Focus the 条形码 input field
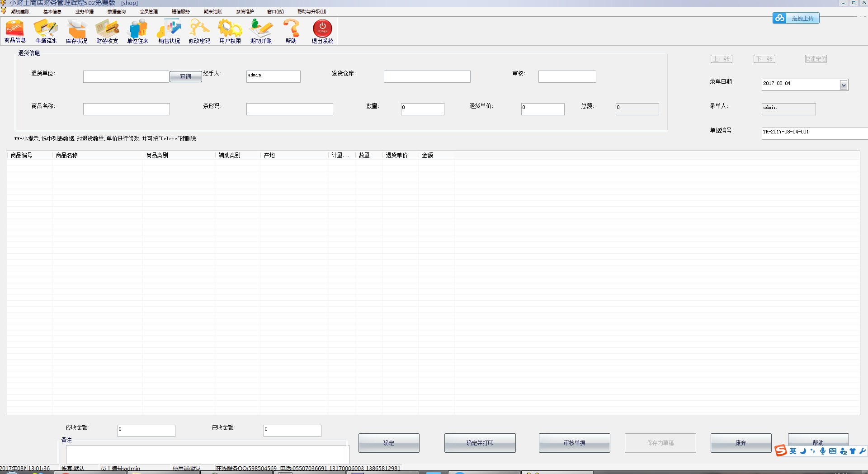 pos(289,109)
